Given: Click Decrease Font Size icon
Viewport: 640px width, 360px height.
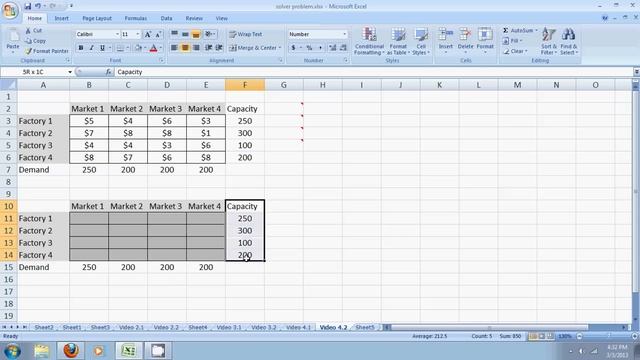Looking at the screenshot, I should 158,34.
